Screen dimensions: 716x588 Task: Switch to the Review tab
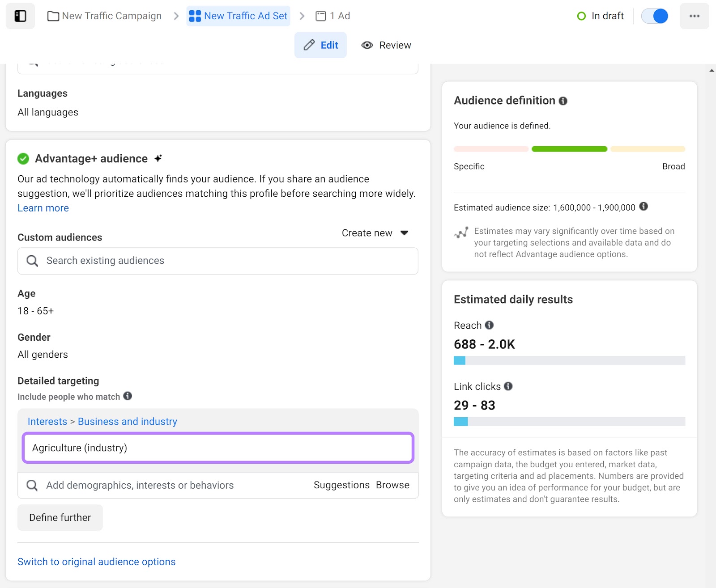coord(386,45)
